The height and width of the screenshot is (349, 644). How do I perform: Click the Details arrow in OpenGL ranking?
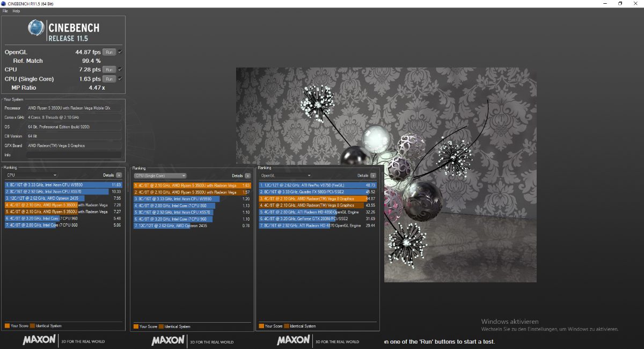[373, 176]
